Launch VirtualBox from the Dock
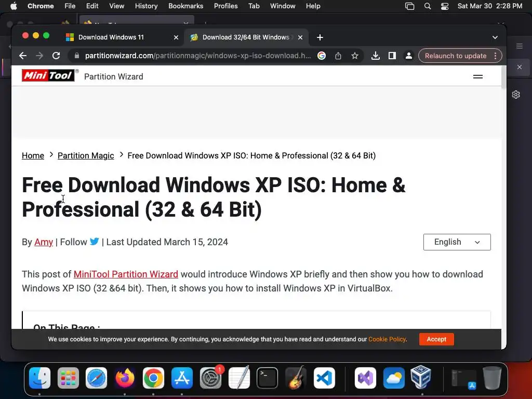The image size is (532, 399). tap(421, 377)
